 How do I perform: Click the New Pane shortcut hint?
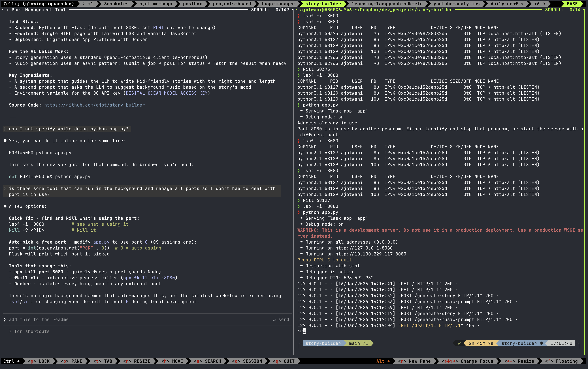(414, 361)
